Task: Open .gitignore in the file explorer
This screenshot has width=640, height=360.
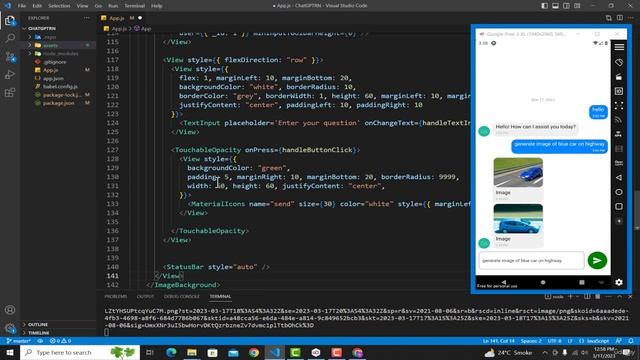Action: (55, 62)
